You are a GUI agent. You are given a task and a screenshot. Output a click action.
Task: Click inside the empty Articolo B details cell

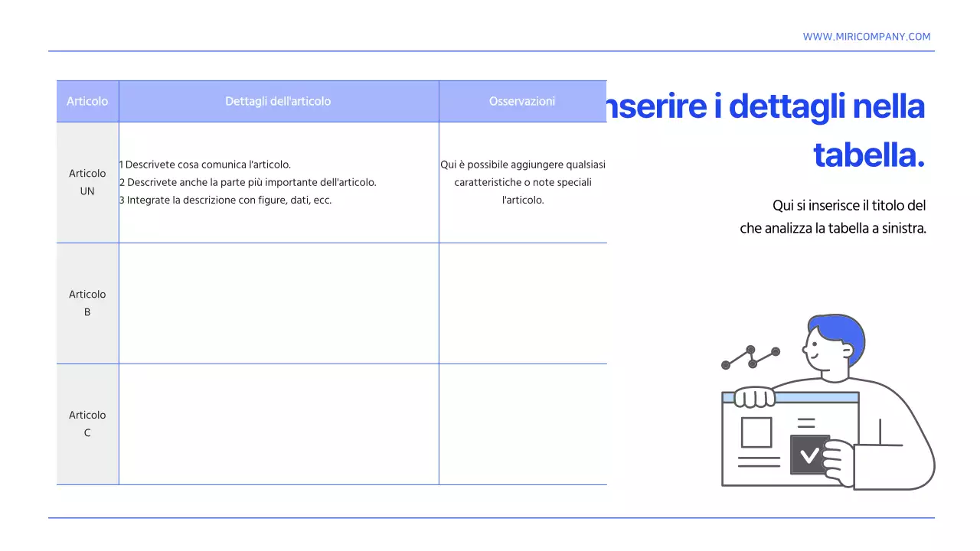coord(279,302)
